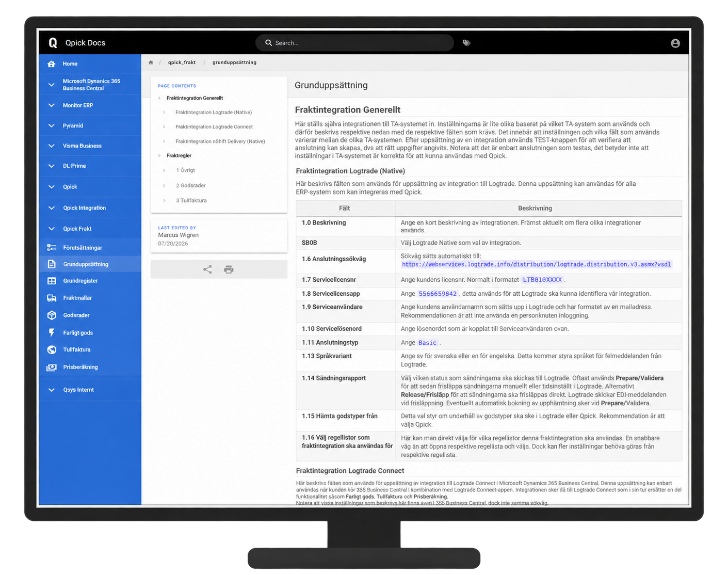Select 1 Övrigt in page contents
The image size is (728, 575).
coord(185,170)
